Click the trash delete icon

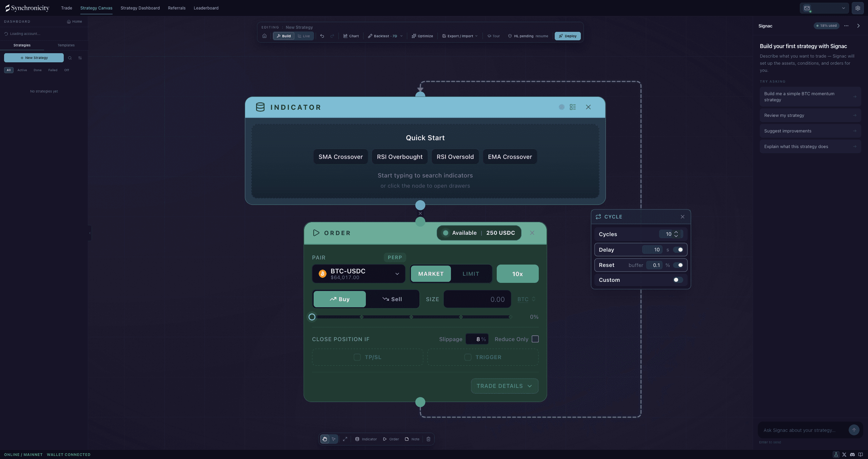tap(429, 439)
